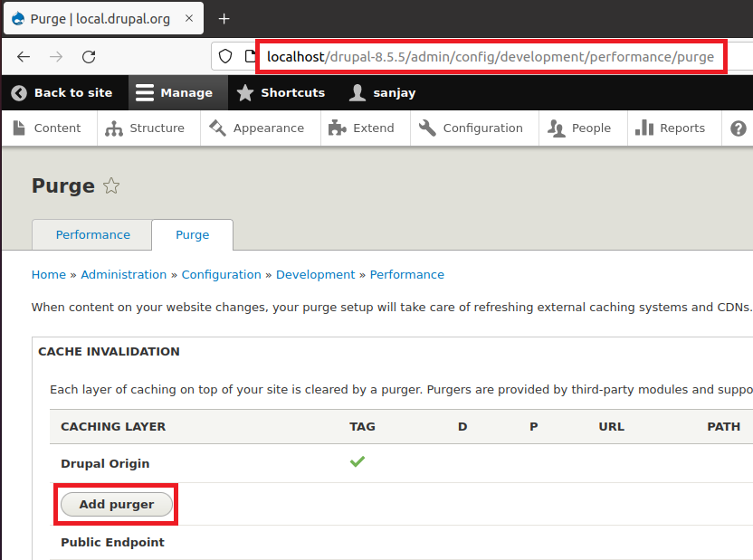Star the Purge page as shortcut
This screenshot has height=560, width=753.
tap(111, 186)
